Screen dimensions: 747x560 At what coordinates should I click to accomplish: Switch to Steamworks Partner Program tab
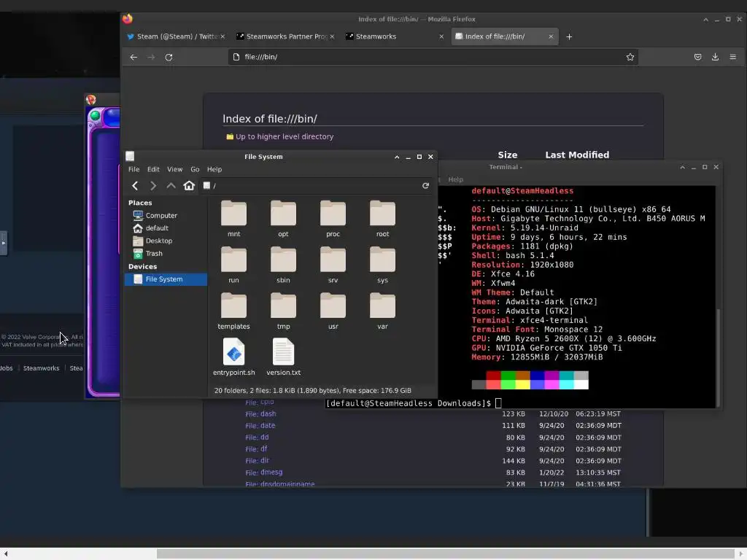[x=285, y=36]
